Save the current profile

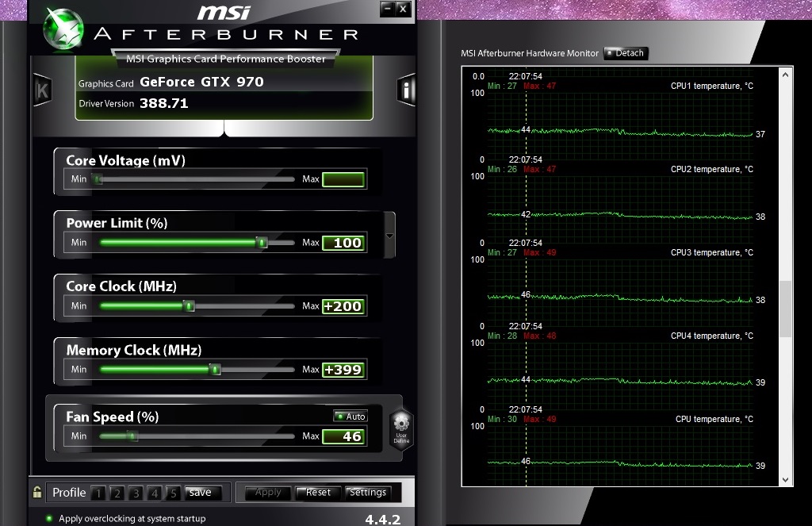[203, 493]
